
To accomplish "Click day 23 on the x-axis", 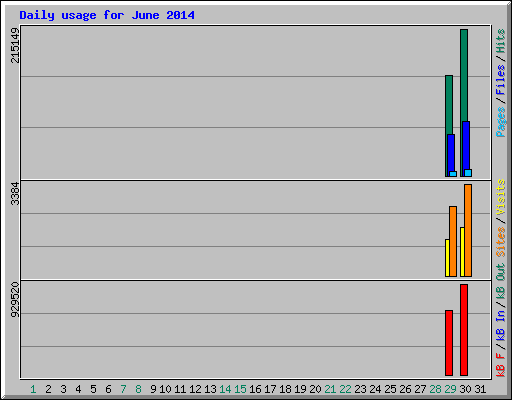I will 360,389.
